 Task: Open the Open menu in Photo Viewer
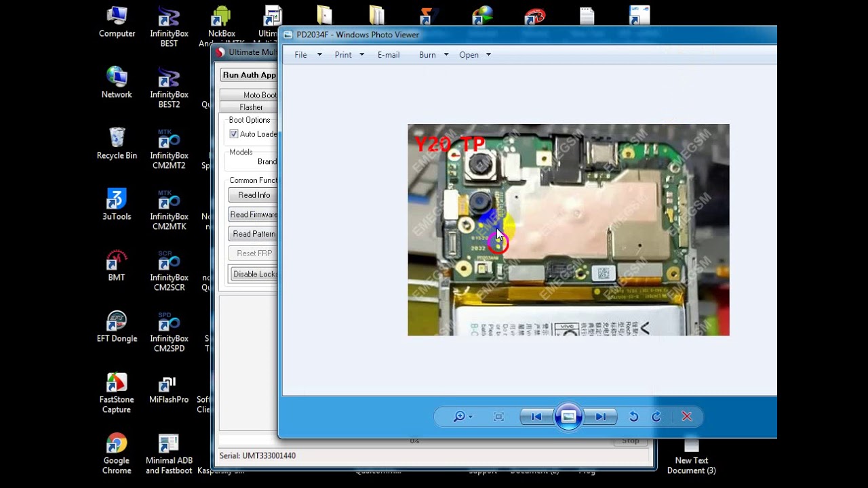(469, 55)
